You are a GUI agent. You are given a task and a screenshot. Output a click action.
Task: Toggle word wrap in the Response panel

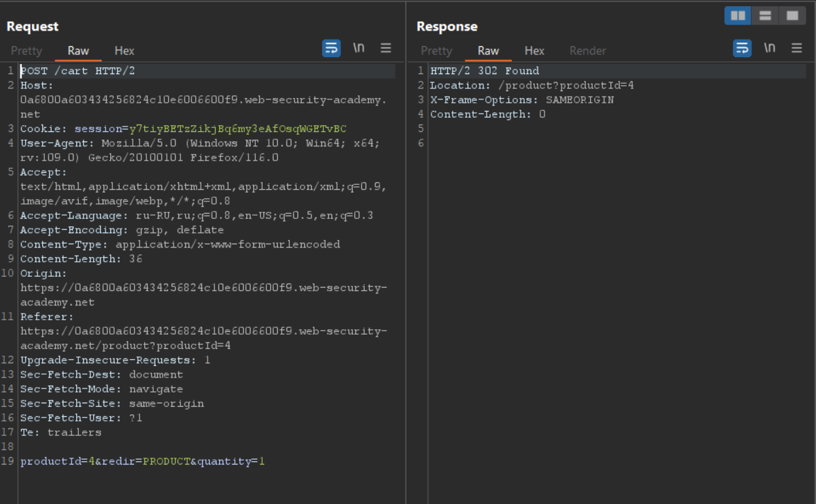tap(742, 48)
